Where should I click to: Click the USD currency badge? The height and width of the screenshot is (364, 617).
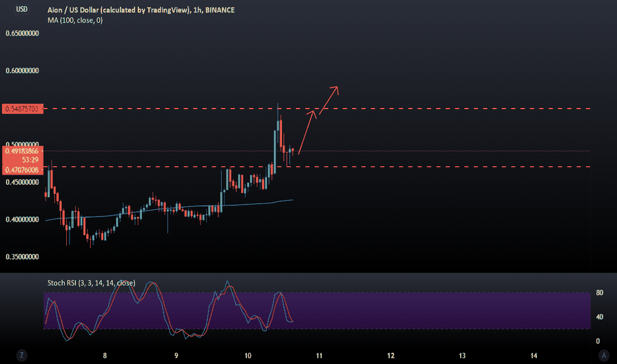pyautogui.click(x=22, y=9)
